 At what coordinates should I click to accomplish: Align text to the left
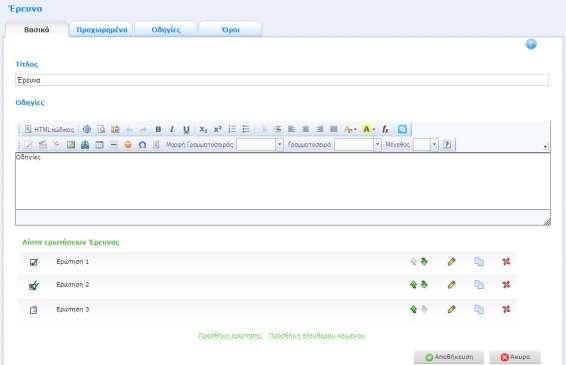pos(291,129)
